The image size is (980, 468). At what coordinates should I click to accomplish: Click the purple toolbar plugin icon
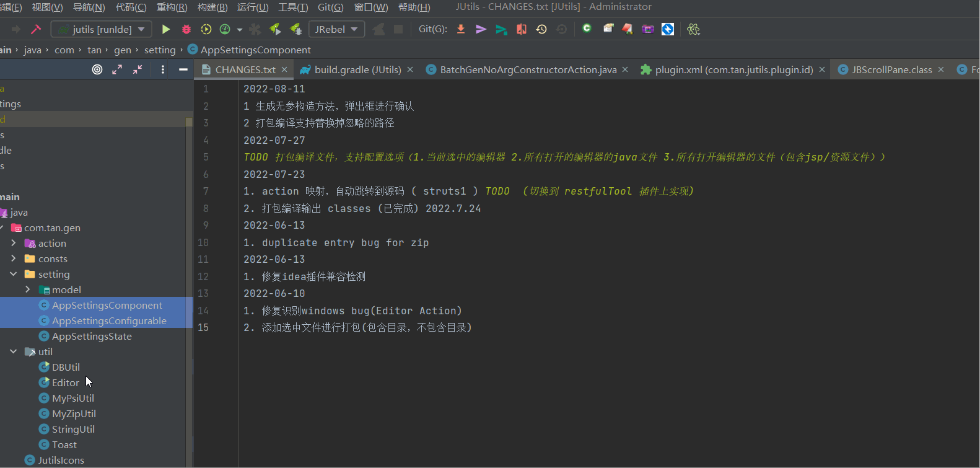click(648, 29)
